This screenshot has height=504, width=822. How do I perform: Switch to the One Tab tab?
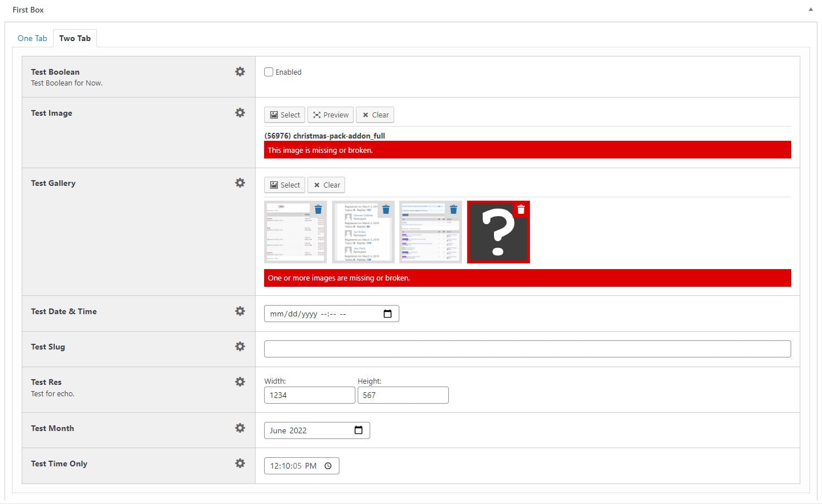click(33, 38)
